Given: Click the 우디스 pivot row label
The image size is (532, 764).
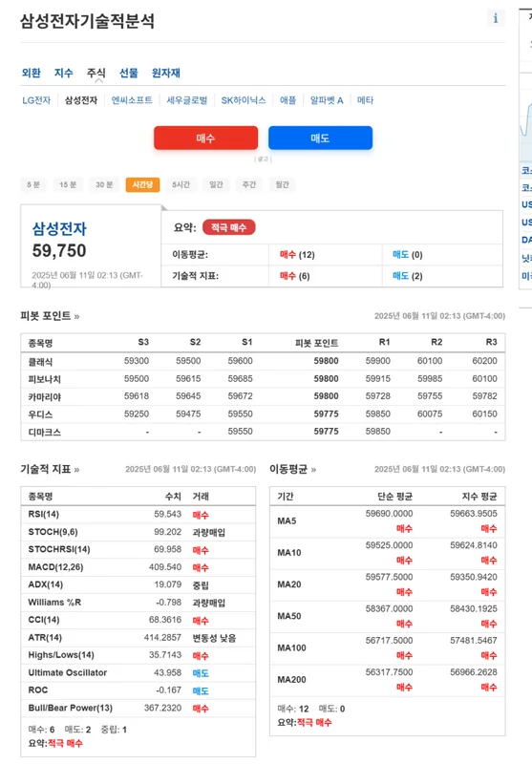Looking at the screenshot, I should [40, 414].
